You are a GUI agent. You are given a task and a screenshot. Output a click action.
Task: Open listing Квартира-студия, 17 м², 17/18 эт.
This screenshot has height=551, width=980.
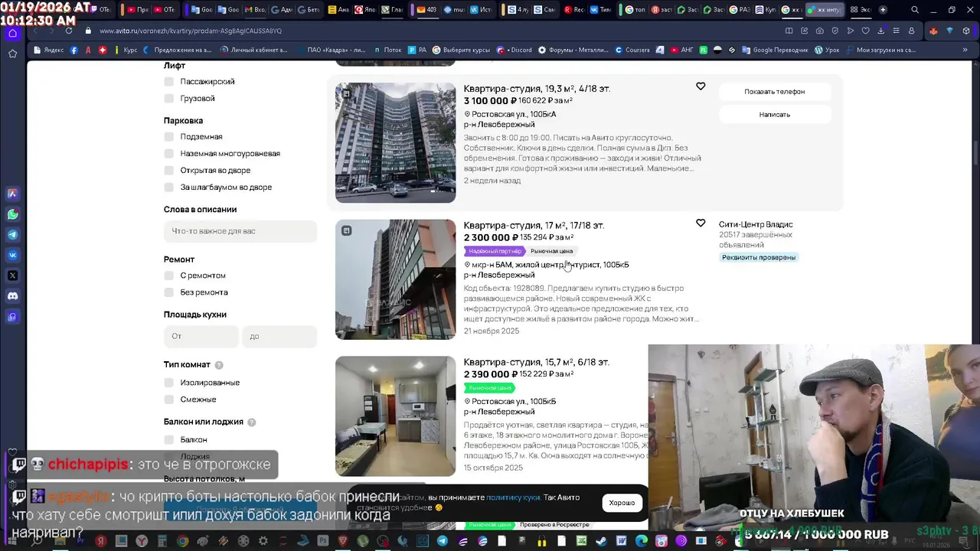534,226
